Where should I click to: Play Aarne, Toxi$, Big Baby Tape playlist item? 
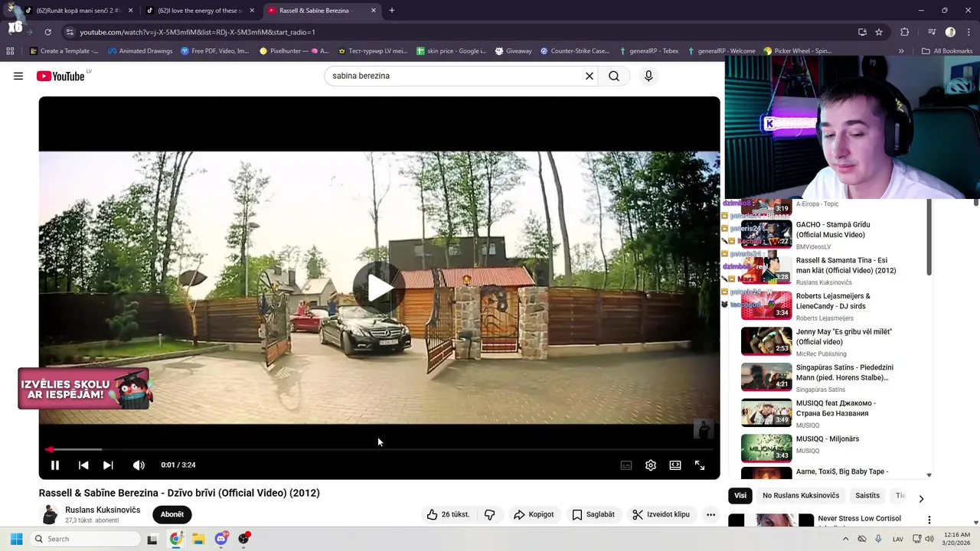[x=842, y=471]
